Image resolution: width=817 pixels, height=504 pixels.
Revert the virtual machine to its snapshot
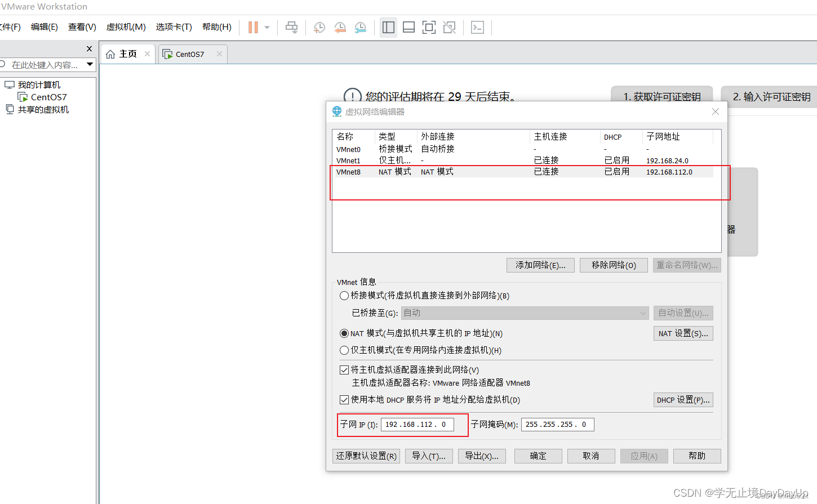pos(340,26)
